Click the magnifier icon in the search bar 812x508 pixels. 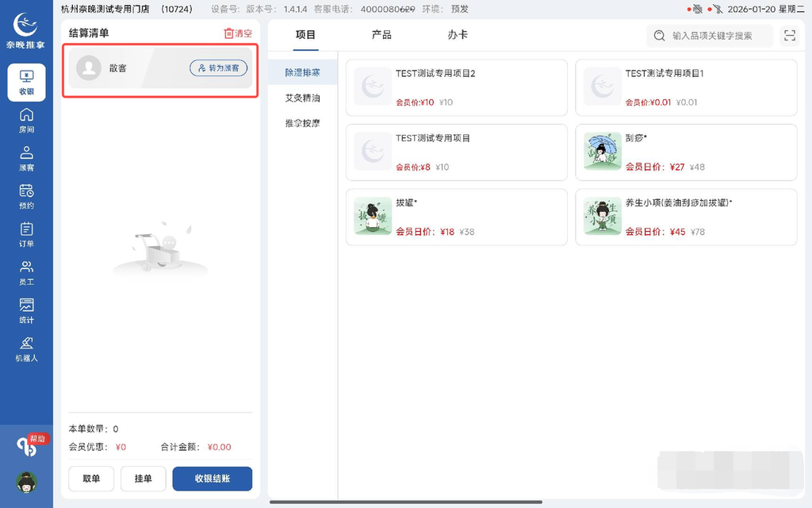pos(659,36)
